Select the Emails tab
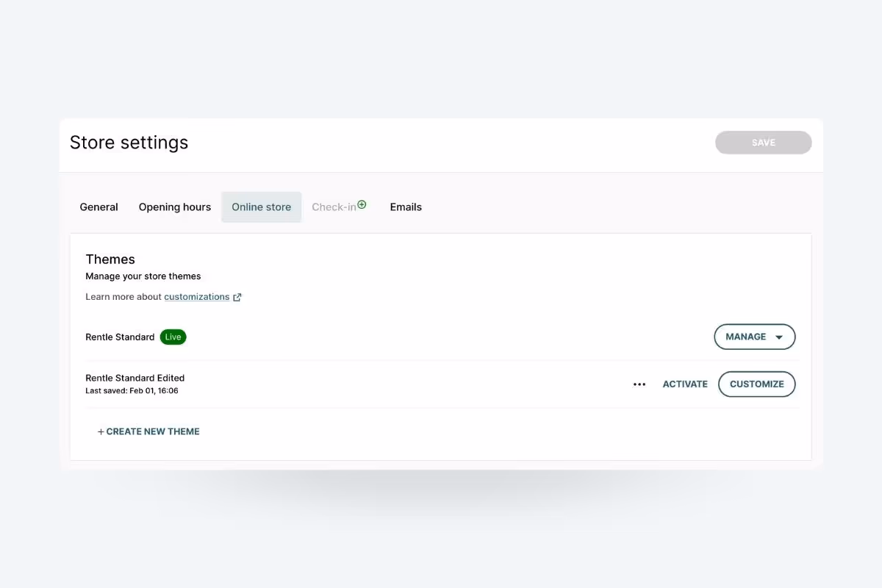 [x=406, y=207]
